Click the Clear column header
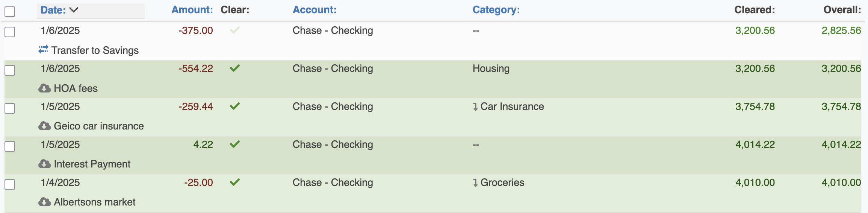The width and height of the screenshot is (868, 213). pos(235,10)
